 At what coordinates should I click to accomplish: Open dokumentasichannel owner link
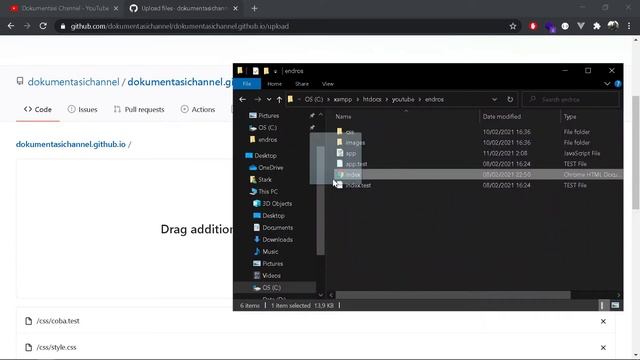[73, 82]
